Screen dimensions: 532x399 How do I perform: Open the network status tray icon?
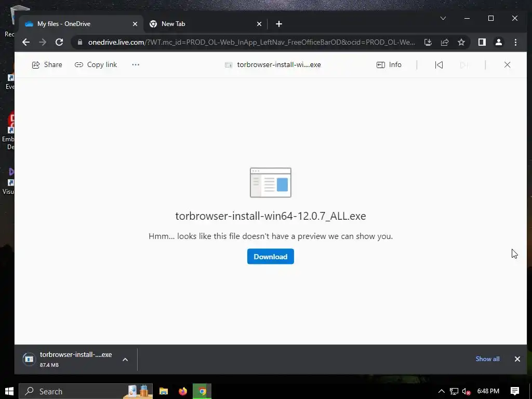click(x=454, y=392)
